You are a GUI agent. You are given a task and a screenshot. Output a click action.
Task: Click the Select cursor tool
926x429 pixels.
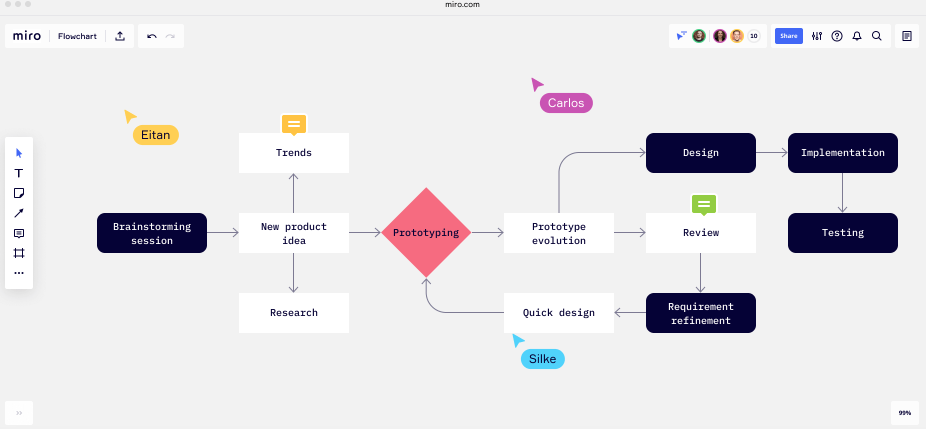19,153
